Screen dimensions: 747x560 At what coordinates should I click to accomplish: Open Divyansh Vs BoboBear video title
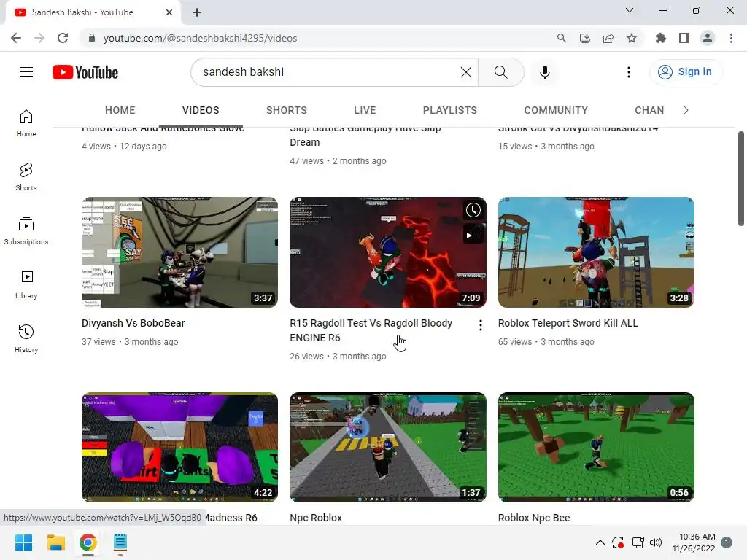[x=133, y=323]
